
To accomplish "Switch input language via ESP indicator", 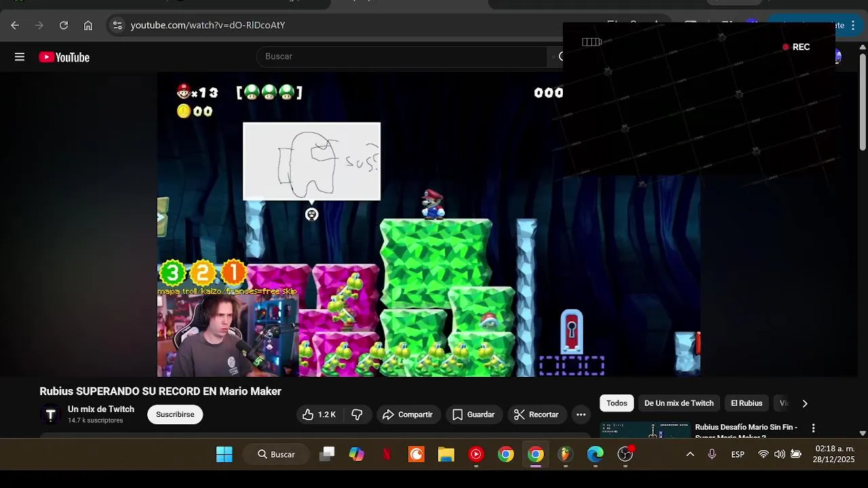I will [x=738, y=455].
